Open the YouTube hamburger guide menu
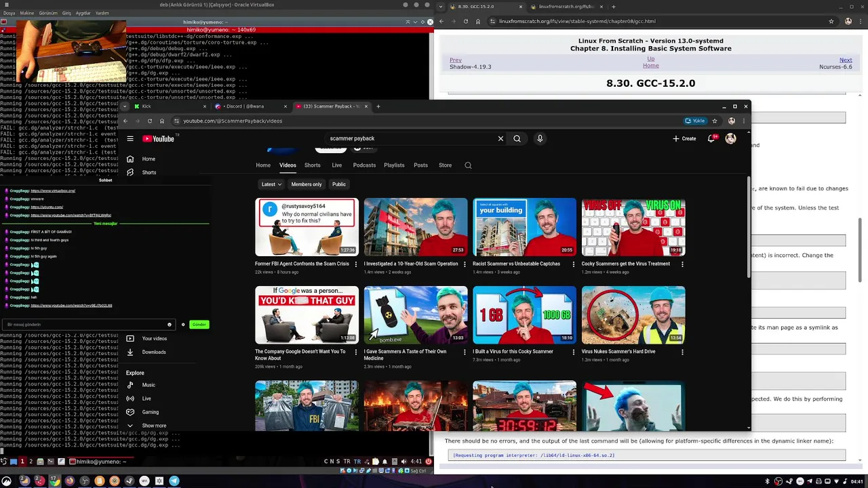The width and height of the screenshot is (868, 488). point(130,139)
